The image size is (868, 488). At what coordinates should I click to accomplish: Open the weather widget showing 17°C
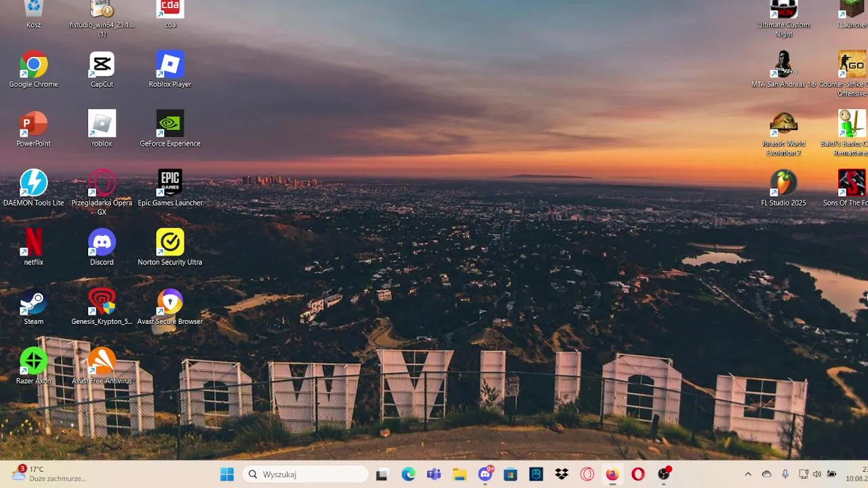(x=49, y=474)
